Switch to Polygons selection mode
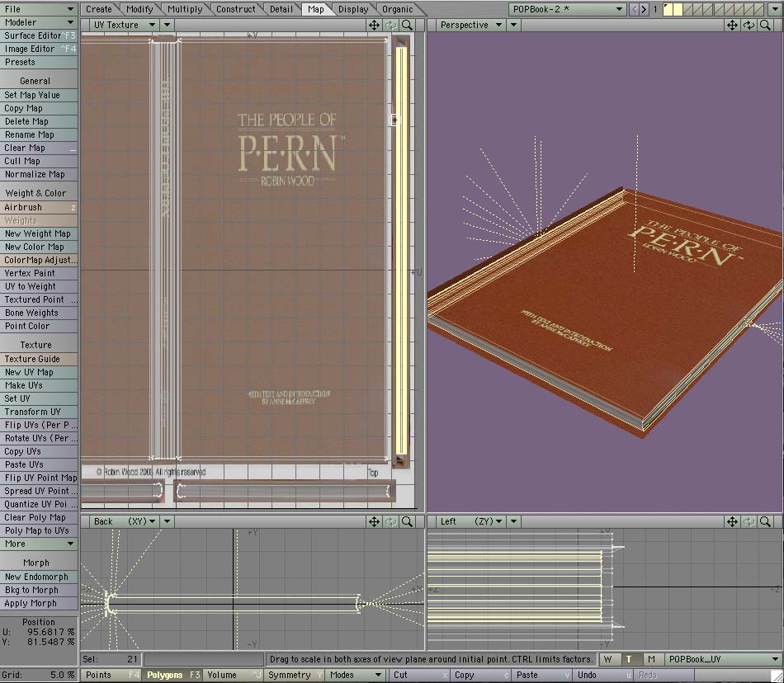 coord(172,675)
